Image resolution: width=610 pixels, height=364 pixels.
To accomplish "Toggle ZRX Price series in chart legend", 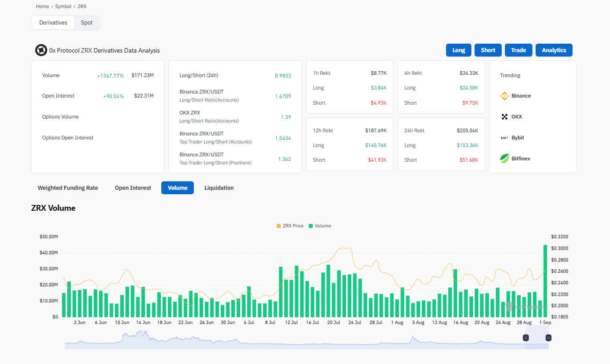I will click(290, 226).
